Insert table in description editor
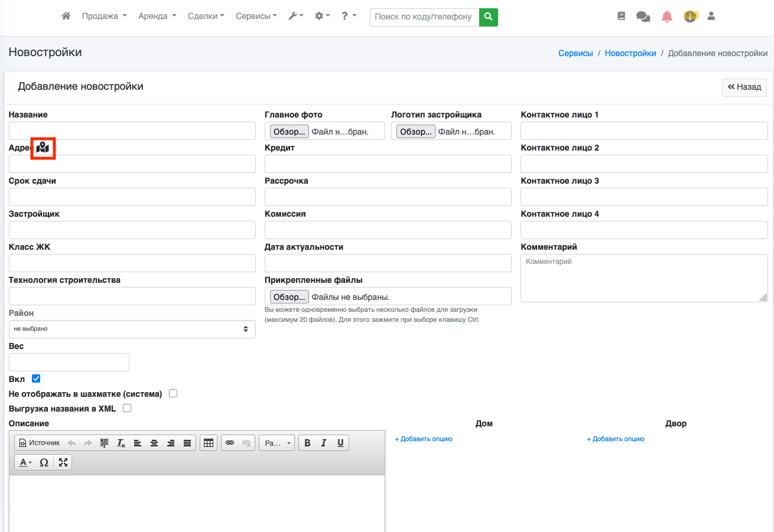 [208, 443]
